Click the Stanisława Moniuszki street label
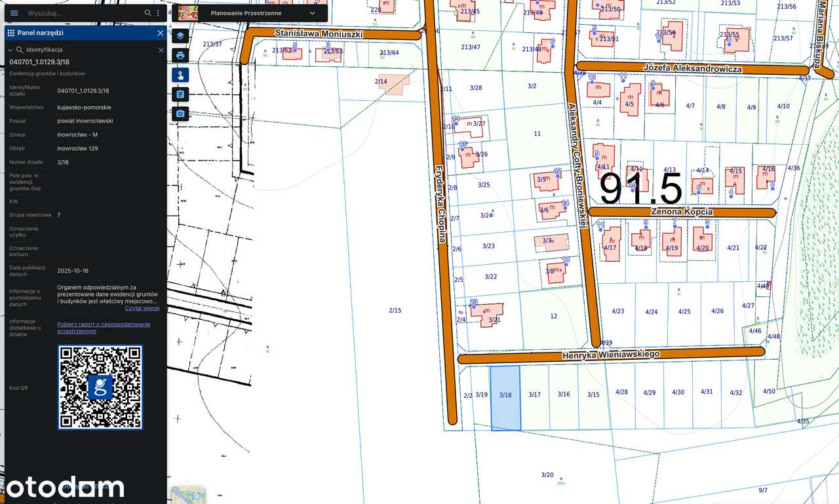Image resolution: width=839 pixels, height=504 pixels. [319, 33]
